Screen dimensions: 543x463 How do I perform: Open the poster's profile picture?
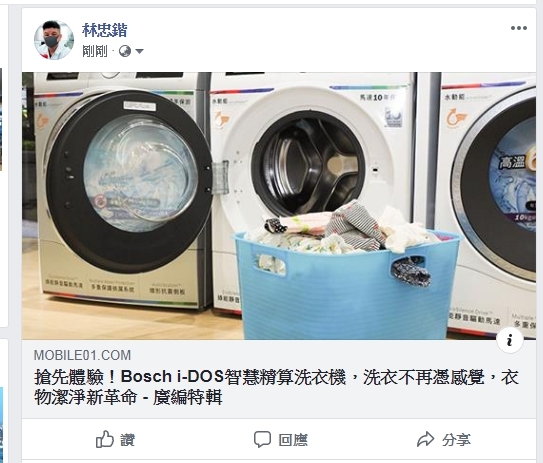click(x=54, y=40)
